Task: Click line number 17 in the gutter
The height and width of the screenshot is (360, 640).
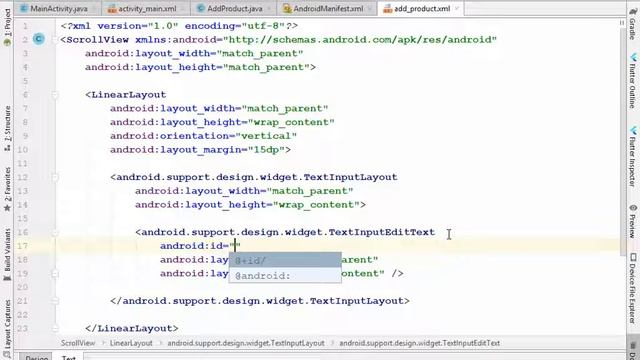Action: (22, 246)
